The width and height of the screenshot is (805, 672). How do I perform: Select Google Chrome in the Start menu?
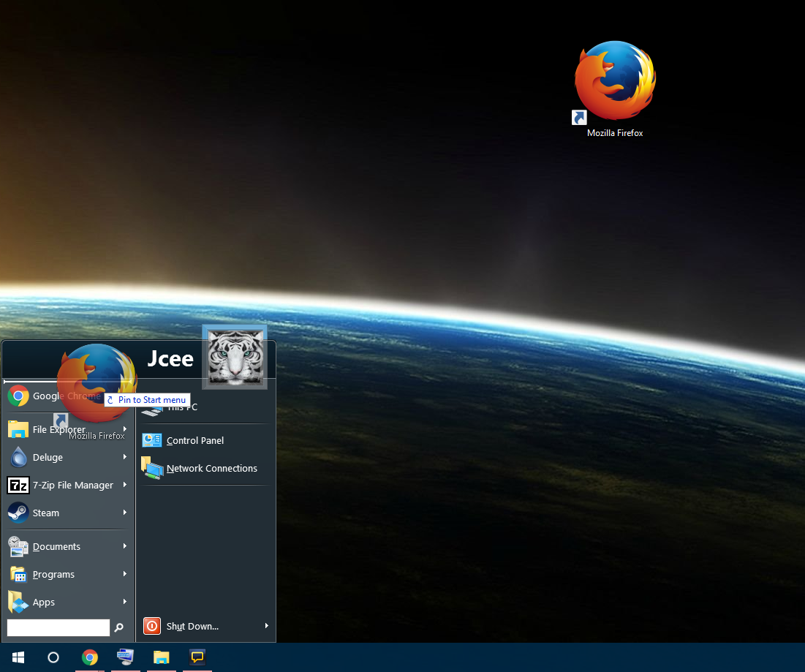coord(66,396)
